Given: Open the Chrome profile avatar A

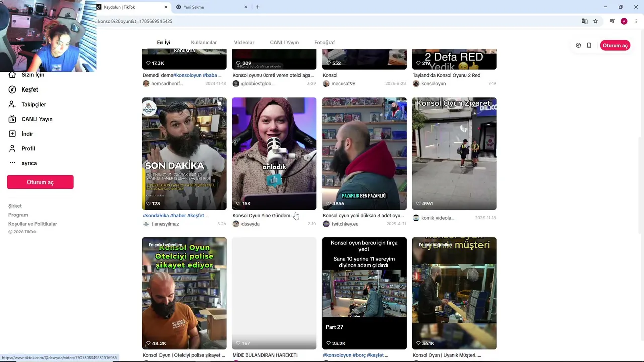Looking at the screenshot, I should (x=624, y=21).
